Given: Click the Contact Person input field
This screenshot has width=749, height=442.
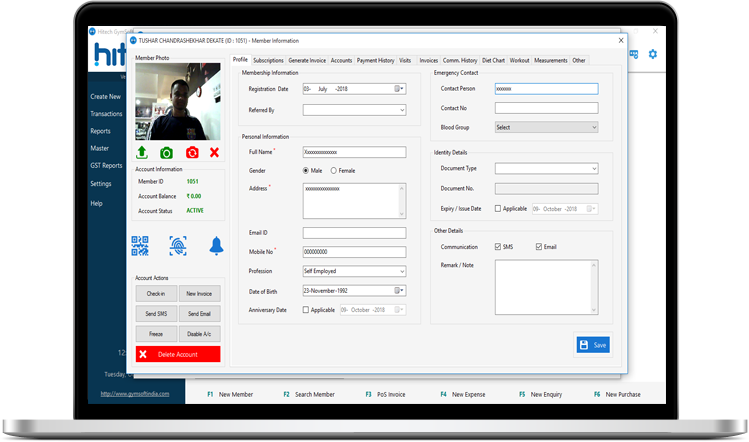Looking at the screenshot, I should coord(546,88).
